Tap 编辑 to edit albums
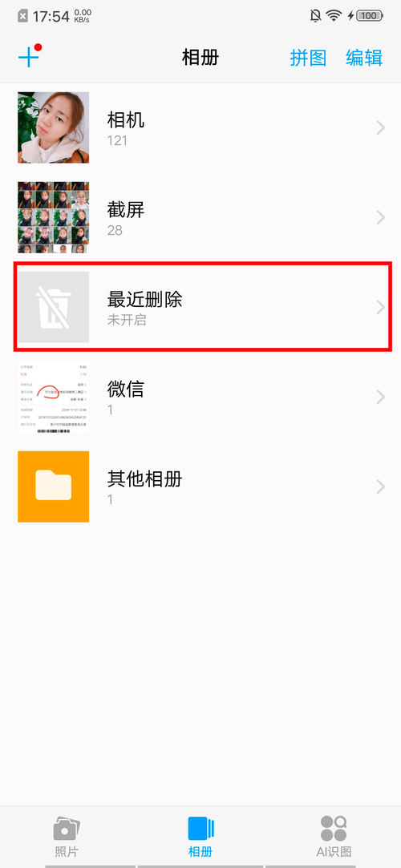Screen dimensions: 401x868 (364, 58)
